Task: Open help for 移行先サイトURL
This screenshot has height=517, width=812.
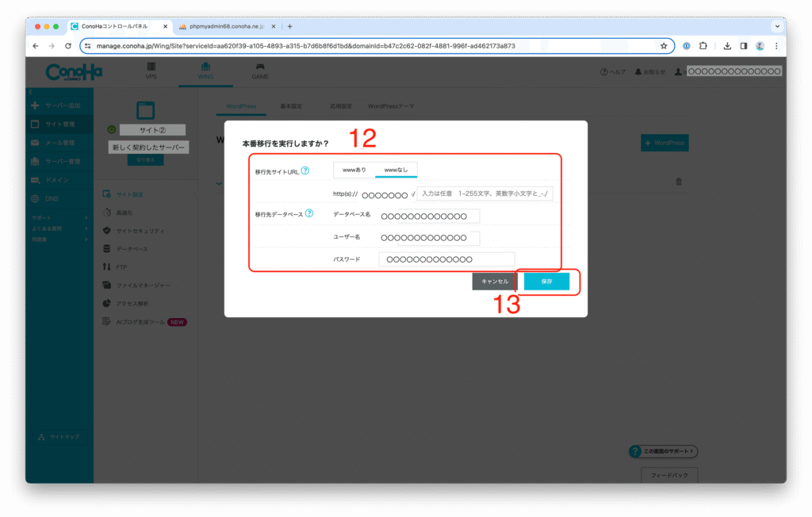Action: coord(305,171)
